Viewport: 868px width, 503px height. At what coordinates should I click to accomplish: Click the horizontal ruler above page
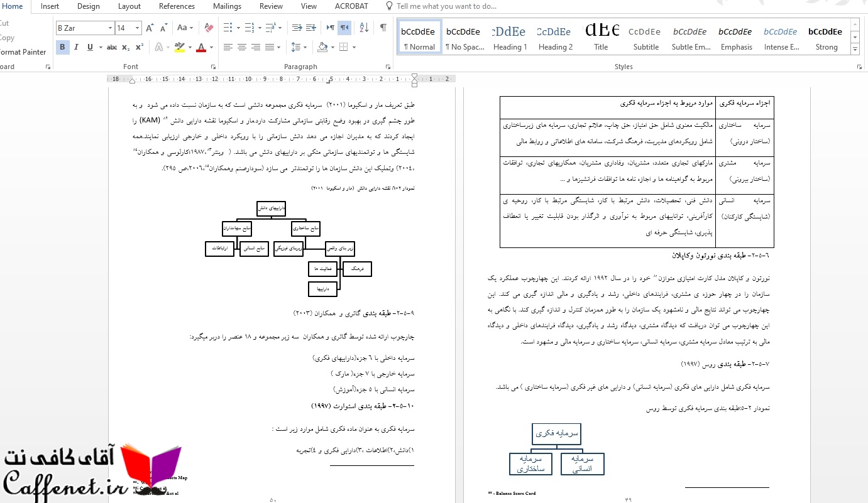pos(282,79)
